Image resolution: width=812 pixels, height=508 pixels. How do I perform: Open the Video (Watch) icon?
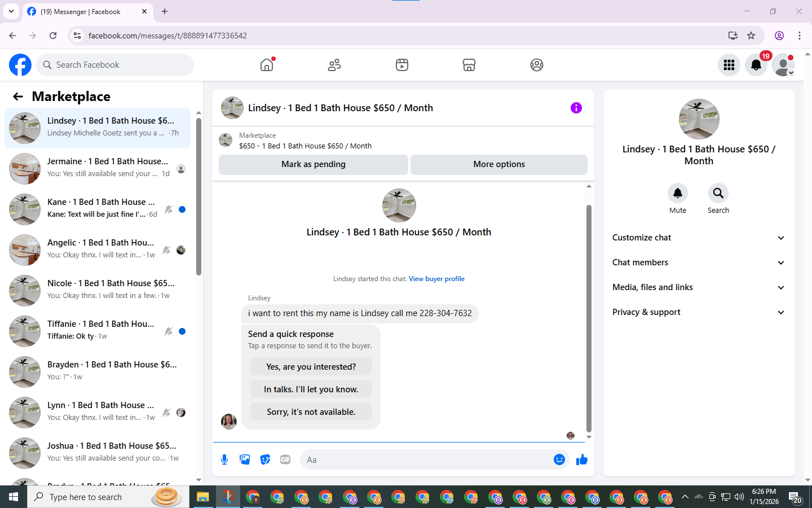(402, 65)
